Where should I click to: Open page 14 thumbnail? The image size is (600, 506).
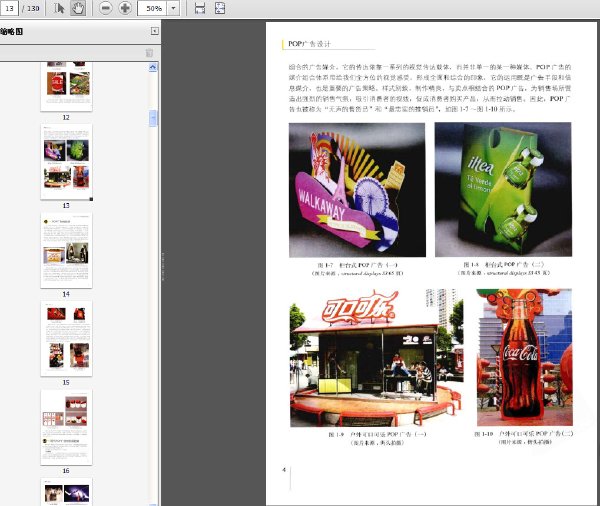(x=66, y=250)
